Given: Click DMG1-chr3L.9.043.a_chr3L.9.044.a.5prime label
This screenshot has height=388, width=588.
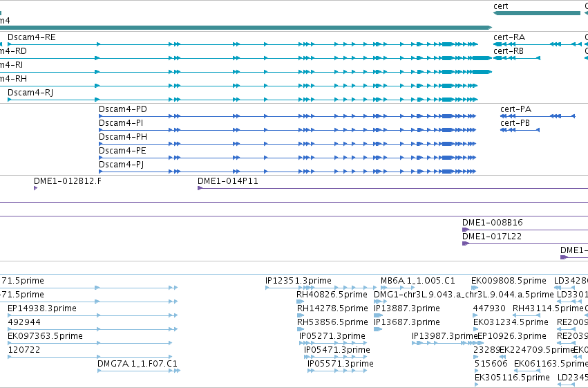Looking at the screenshot, I should (464, 295).
